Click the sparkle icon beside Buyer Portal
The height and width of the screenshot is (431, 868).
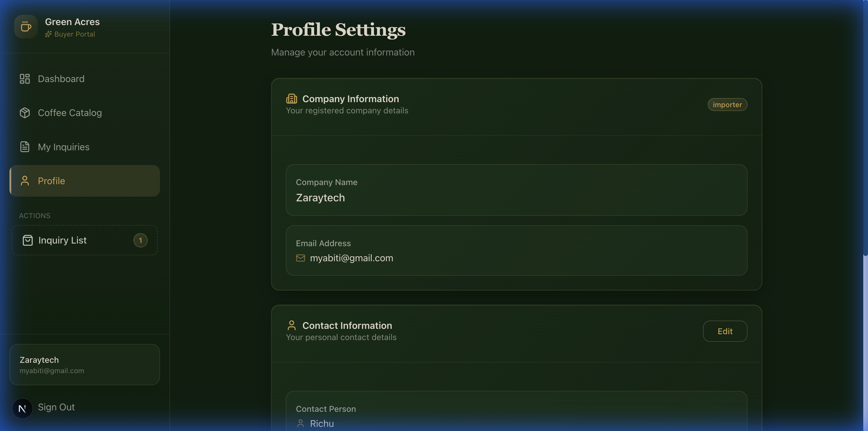48,34
